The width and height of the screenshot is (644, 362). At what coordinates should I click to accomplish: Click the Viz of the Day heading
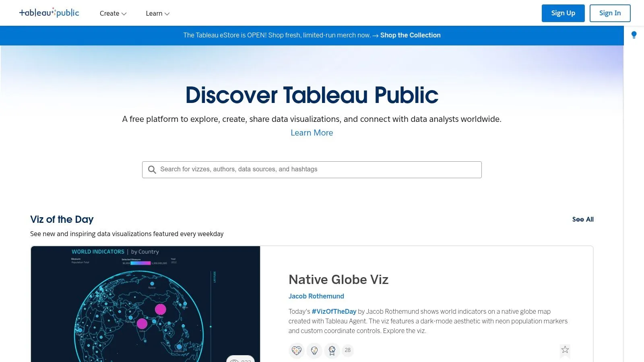click(x=62, y=219)
